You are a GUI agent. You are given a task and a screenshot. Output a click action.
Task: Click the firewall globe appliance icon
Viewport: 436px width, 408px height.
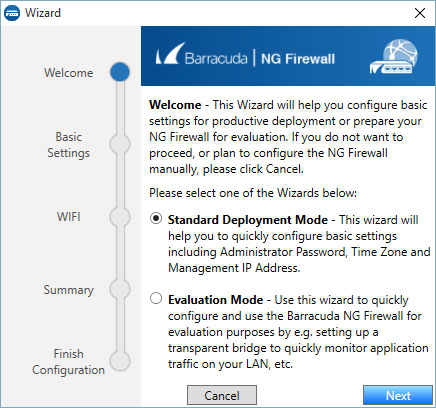click(x=394, y=56)
